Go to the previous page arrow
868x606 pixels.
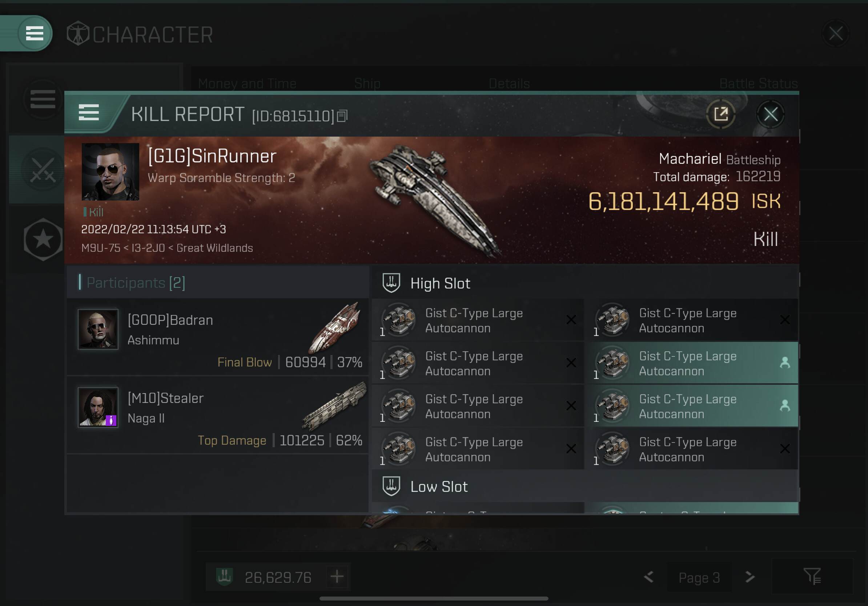pyautogui.click(x=649, y=577)
